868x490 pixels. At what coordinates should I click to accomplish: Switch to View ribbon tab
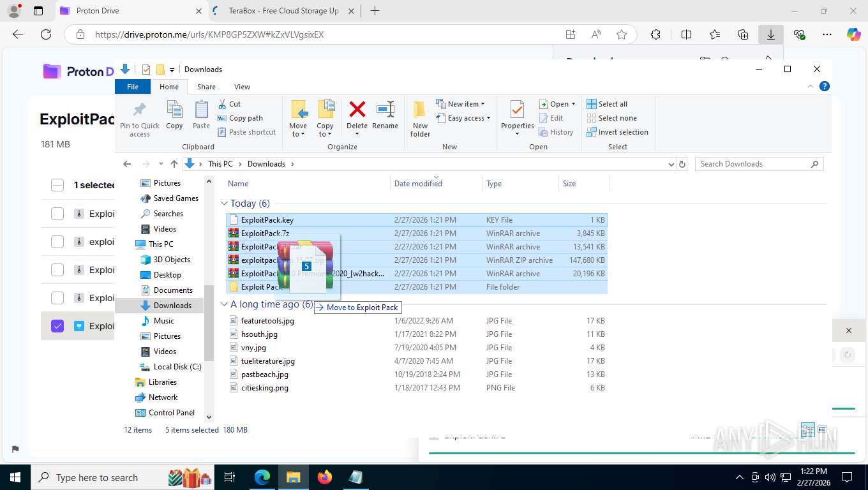[242, 86]
